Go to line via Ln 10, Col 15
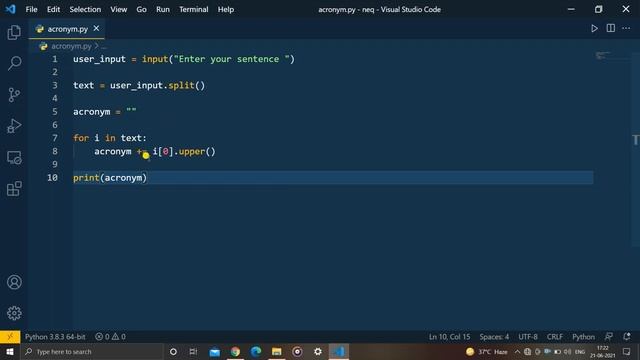Viewport: 640px width, 360px height. [449, 337]
